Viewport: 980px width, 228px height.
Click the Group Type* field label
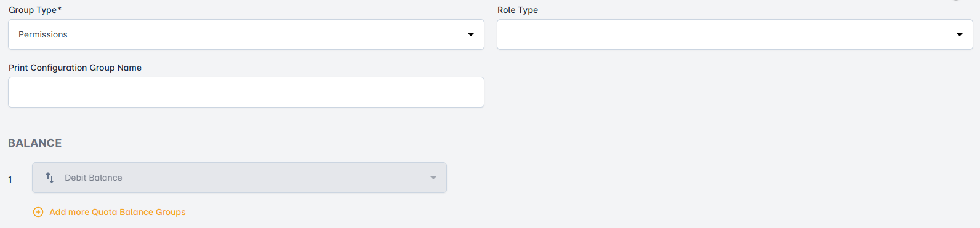(x=35, y=10)
